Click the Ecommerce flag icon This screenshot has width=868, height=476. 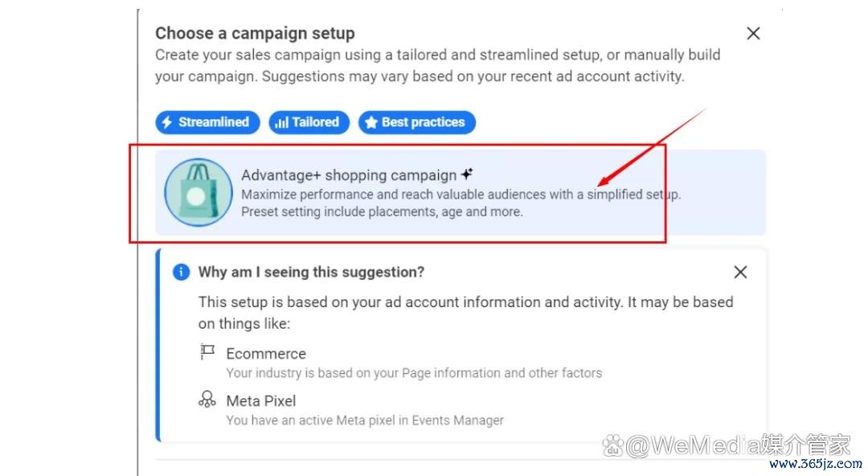pyautogui.click(x=207, y=352)
